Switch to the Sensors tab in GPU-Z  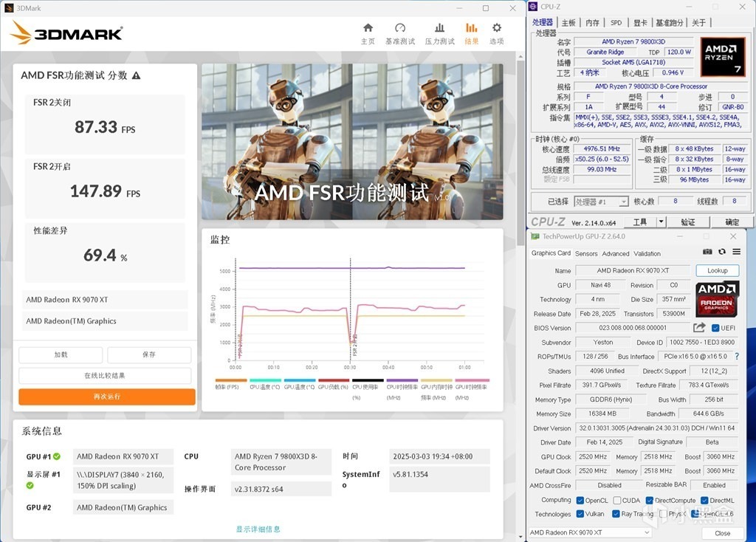[x=586, y=253]
